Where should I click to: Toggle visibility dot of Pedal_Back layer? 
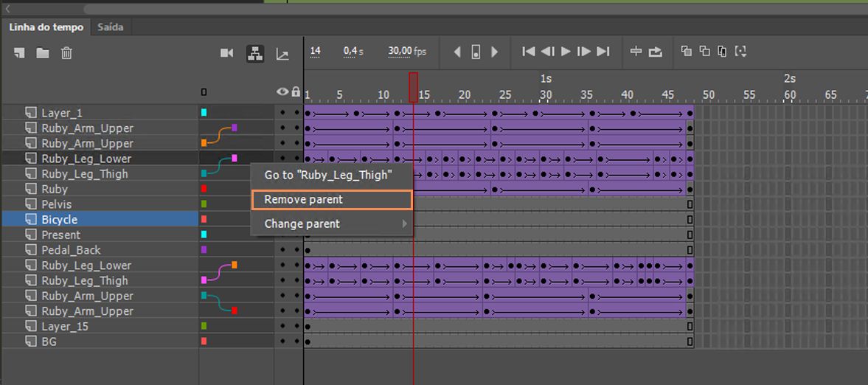(283, 250)
